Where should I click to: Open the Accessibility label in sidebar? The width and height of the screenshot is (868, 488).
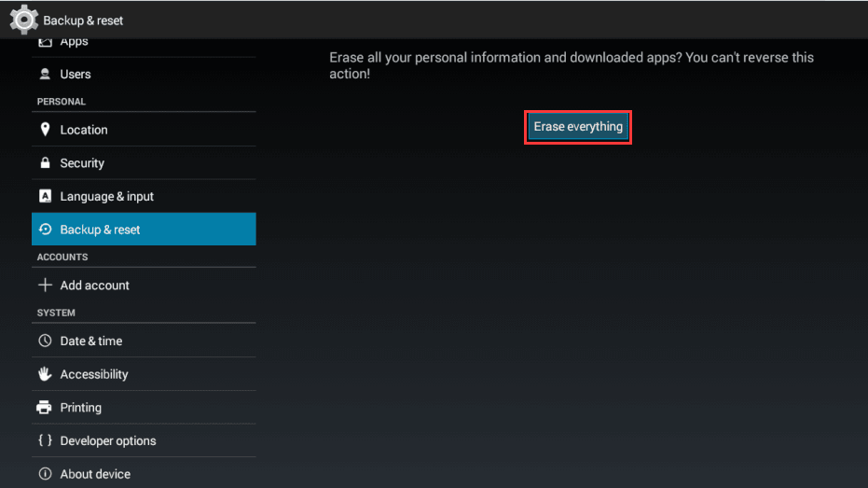click(x=94, y=374)
